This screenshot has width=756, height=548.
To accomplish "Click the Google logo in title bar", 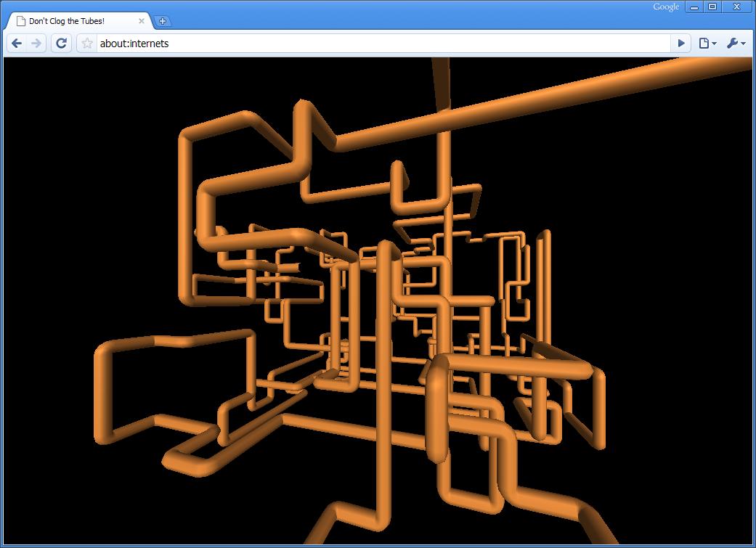I will pos(666,7).
